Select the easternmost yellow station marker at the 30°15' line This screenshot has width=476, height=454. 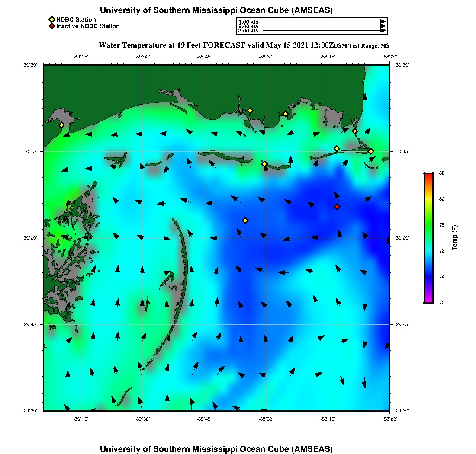371,151
